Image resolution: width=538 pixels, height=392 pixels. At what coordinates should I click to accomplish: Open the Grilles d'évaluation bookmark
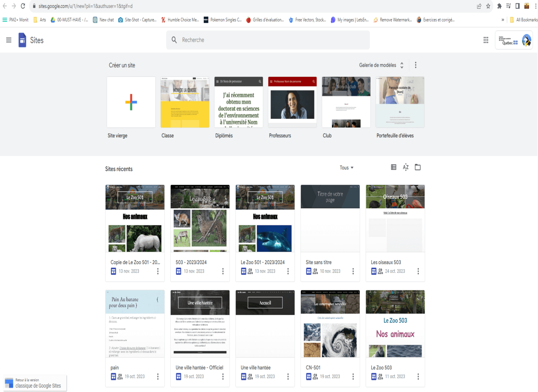(265, 20)
